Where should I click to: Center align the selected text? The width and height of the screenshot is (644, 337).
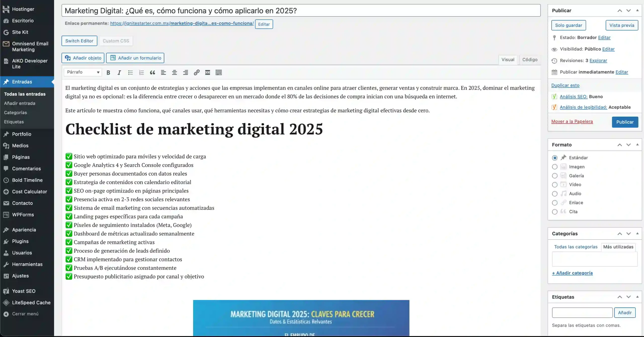(x=174, y=72)
